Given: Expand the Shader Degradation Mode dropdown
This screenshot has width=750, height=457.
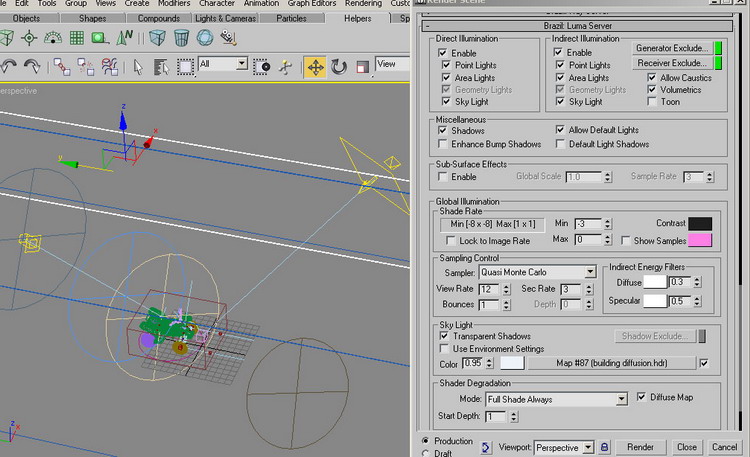Looking at the screenshot, I should [x=621, y=398].
